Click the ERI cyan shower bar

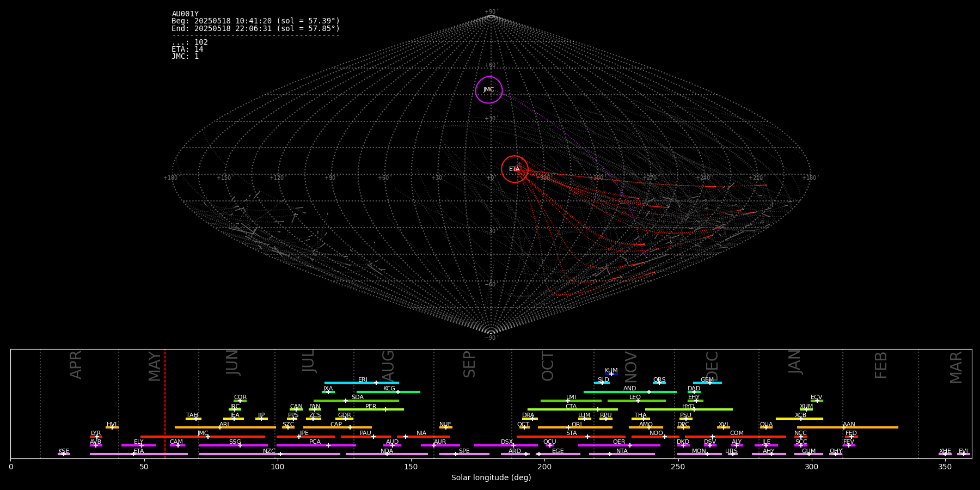point(362,383)
